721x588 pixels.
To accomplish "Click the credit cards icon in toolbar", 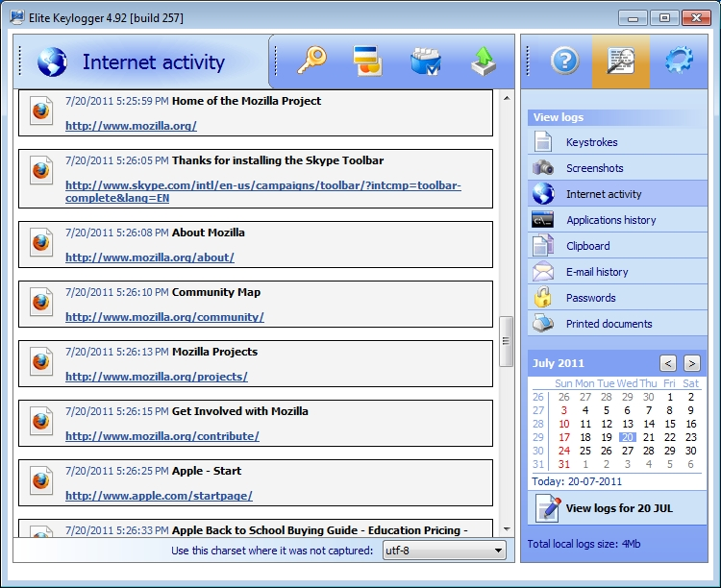I will pos(368,61).
